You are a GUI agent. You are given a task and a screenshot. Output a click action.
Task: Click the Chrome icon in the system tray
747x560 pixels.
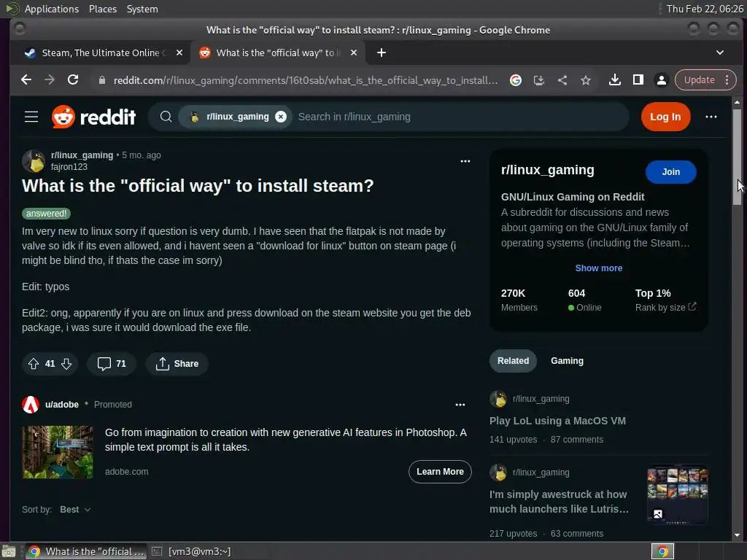(662, 551)
